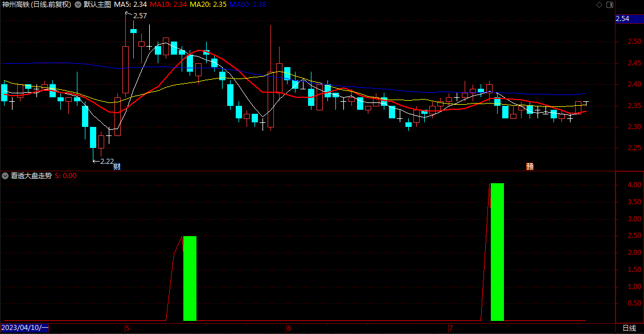Viewport: 644px width, 334px height.
Task: Click the shorter green indicator bar
Action: click(x=190, y=278)
